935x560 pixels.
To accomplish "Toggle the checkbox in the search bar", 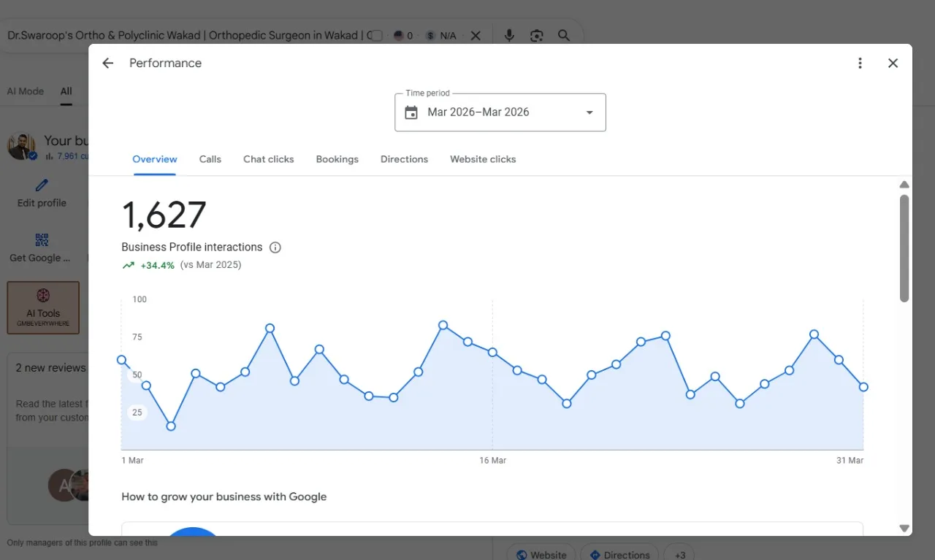I will tap(377, 36).
